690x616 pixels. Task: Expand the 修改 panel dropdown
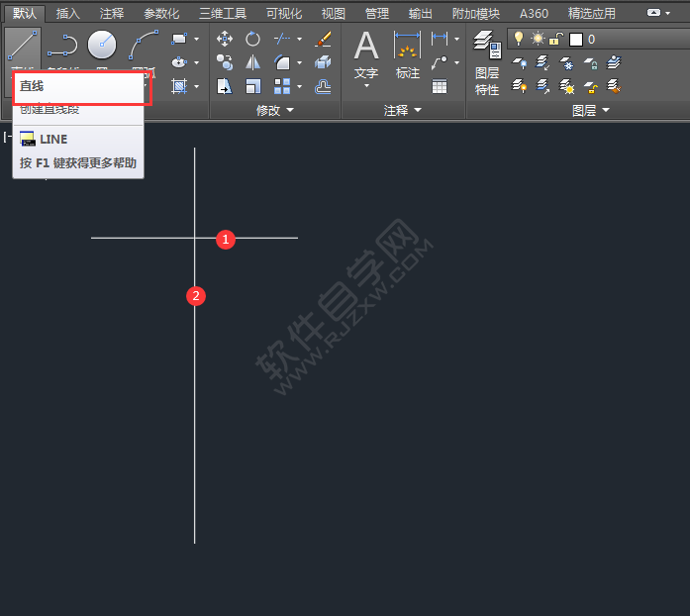click(275, 111)
